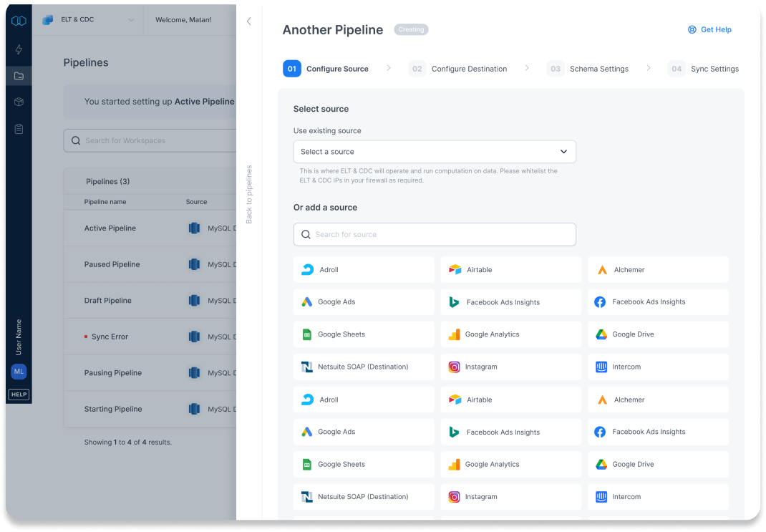Open the Active Pipeline row
766x532 pixels.
(x=110, y=228)
